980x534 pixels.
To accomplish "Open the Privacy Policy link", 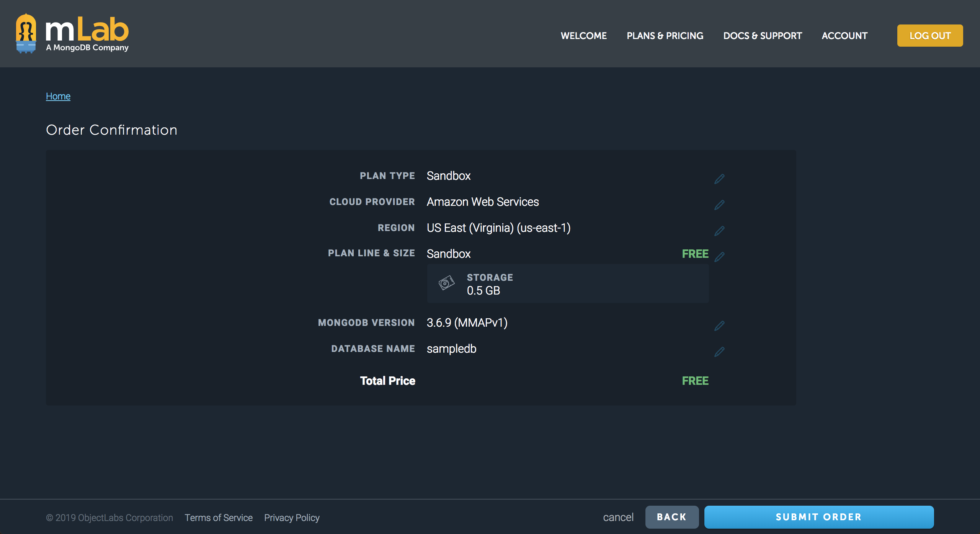I will [x=292, y=518].
